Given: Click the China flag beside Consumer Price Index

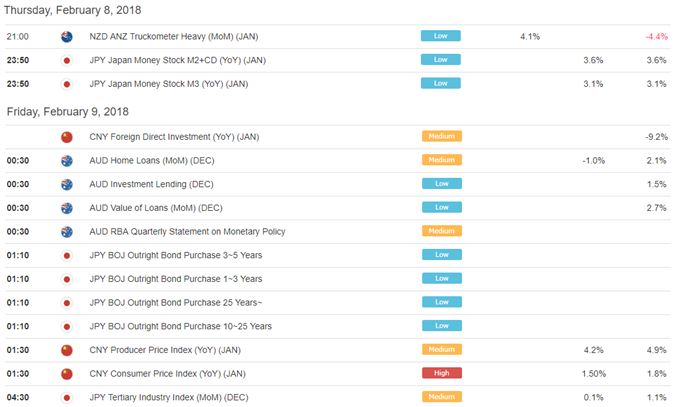Looking at the screenshot, I should pyautogui.click(x=66, y=374).
